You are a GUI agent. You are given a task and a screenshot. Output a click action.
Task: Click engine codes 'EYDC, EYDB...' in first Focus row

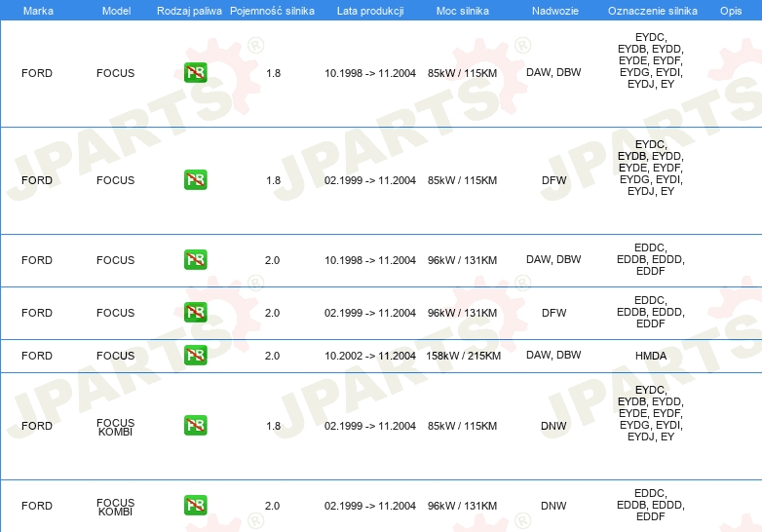651,60
